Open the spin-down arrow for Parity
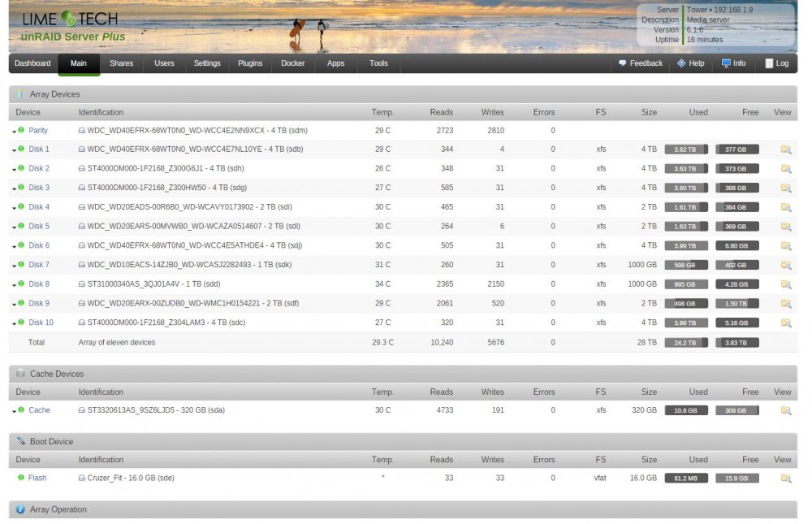 [x=14, y=132]
